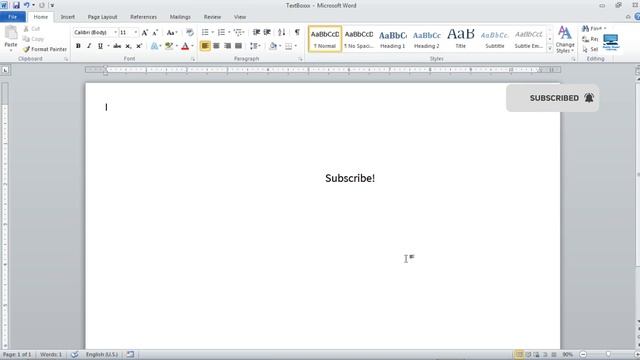Open the Undo history dropdown arrow
640x360 pixels.
click(33, 5)
